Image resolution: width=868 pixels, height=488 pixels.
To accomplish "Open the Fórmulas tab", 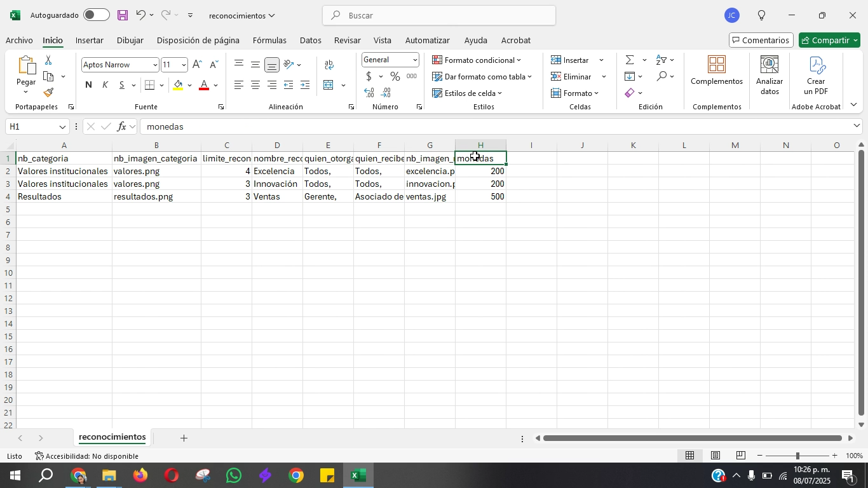I will [269, 40].
